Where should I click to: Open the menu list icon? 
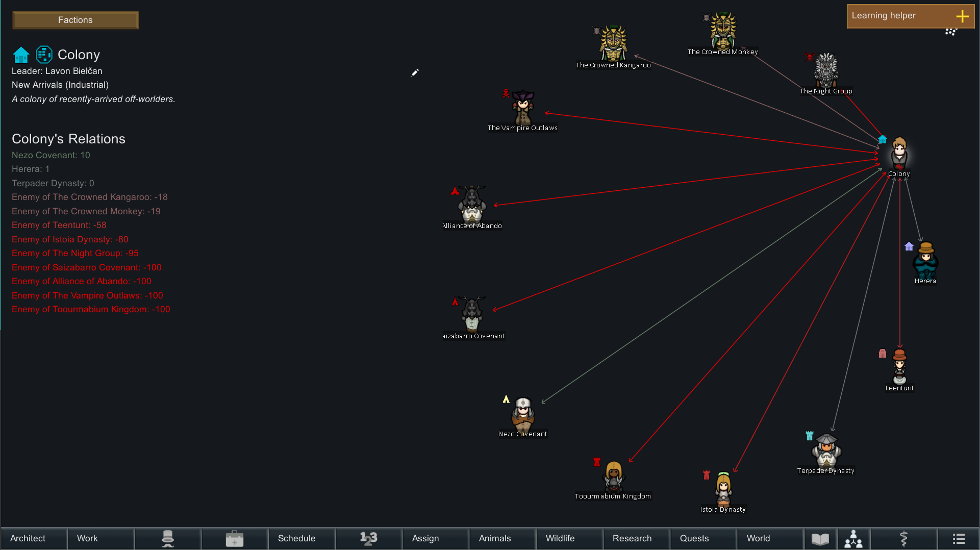pos(958,539)
